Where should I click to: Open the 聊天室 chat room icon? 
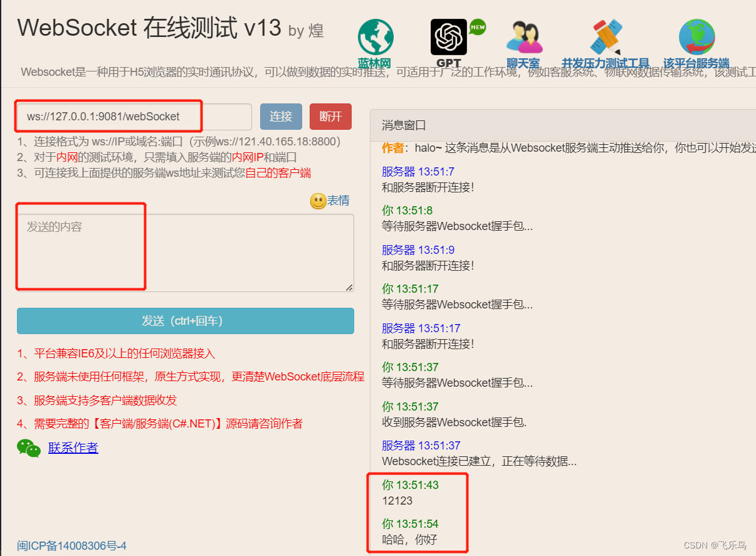coord(523,36)
